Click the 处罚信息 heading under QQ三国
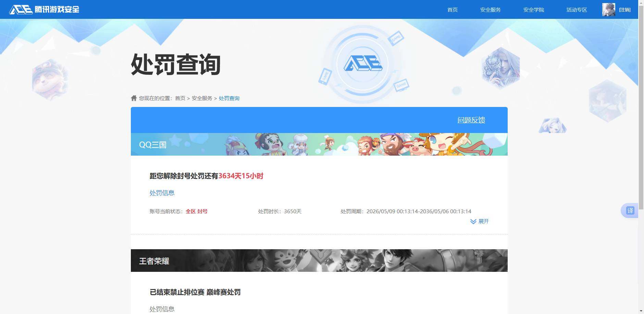Image resolution: width=644 pixels, height=314 pixels. [162, 193]
